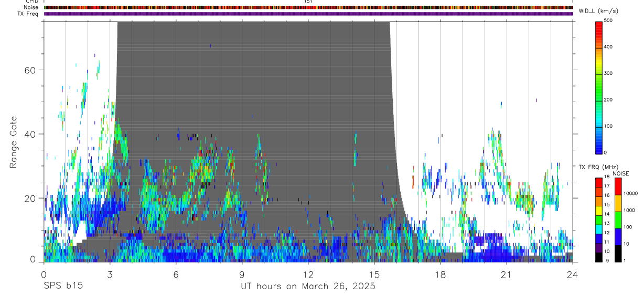Viewport: 644px width, 297px height.
Task: Click the 400 label on WID color bar
Action: pyautogui.click(x=609, y=47)
